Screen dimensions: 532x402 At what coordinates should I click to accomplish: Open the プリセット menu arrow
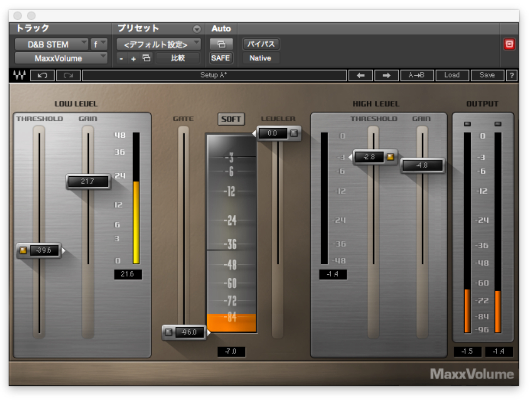pyautogui.click(x=197, y=29)
